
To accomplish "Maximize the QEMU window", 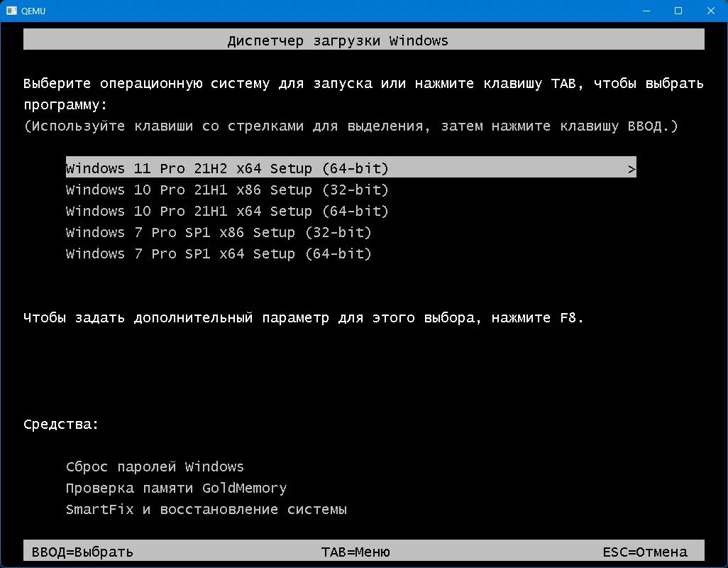I will [x=678, y=11].
